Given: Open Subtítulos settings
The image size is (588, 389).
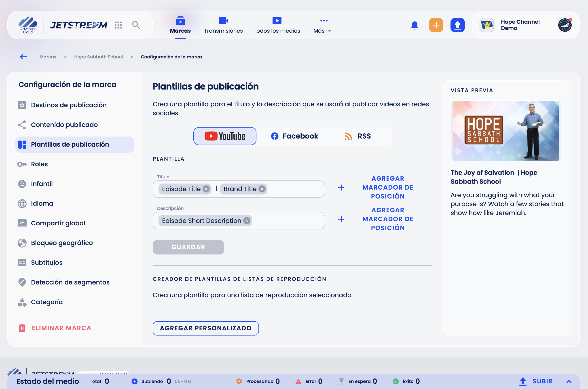Looking at the screenshot, I should 75,263.
